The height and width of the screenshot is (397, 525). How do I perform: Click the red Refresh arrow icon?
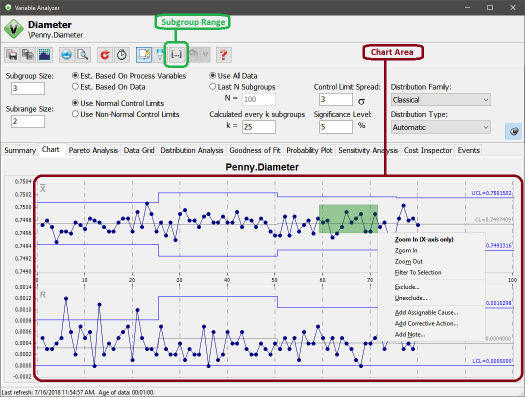click(105, 55)
